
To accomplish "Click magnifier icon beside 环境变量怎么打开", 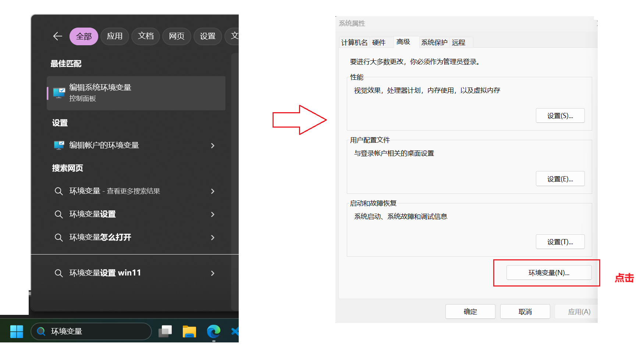I will pos(58,238).
